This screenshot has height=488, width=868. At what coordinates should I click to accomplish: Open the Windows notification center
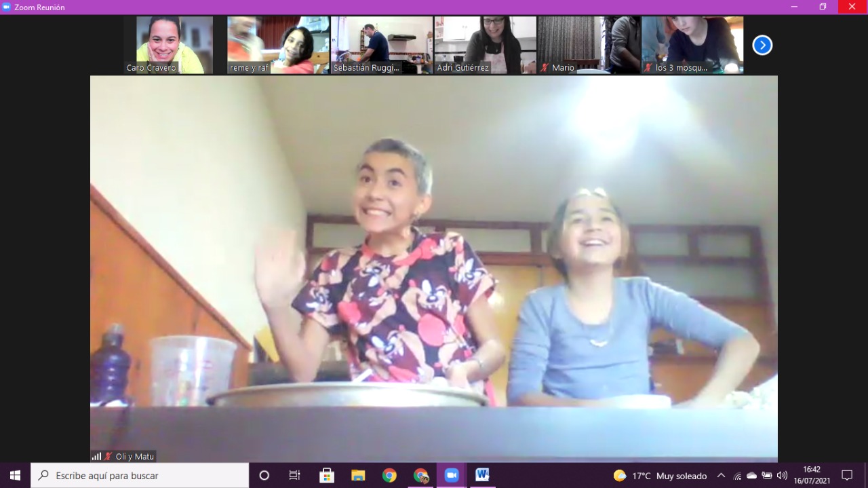[x=847, y=475]
